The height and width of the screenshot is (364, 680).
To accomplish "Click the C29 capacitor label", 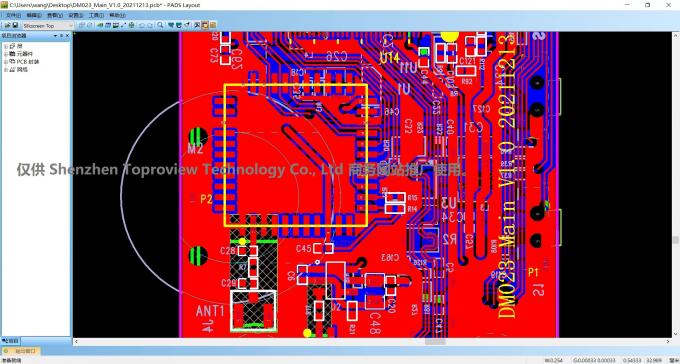I will (229, 283).
